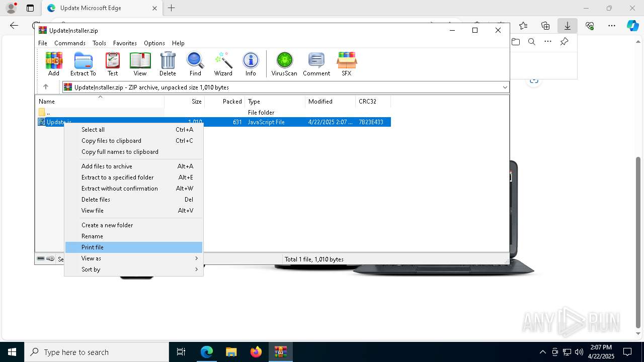644x362 pixels.
Task: Open Edge Settings and more ellipsis
Action: (x=612, y=26)
